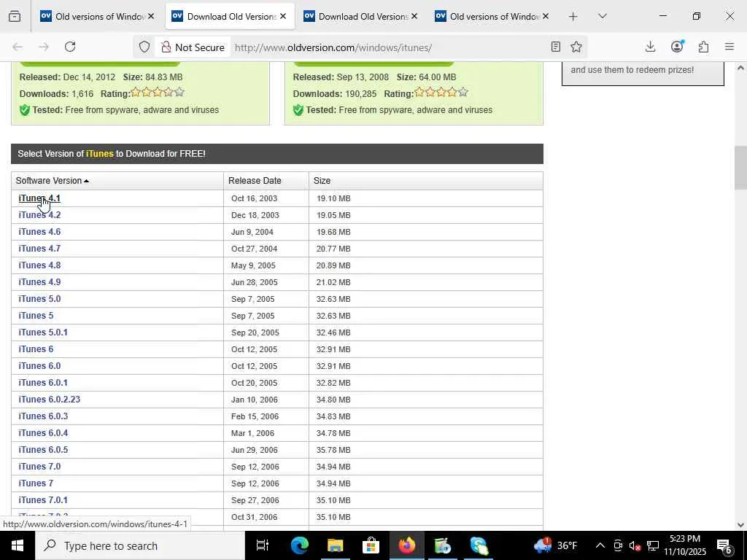
Task: Open iTunes 5.0 link
Action: tap(39, 298)
